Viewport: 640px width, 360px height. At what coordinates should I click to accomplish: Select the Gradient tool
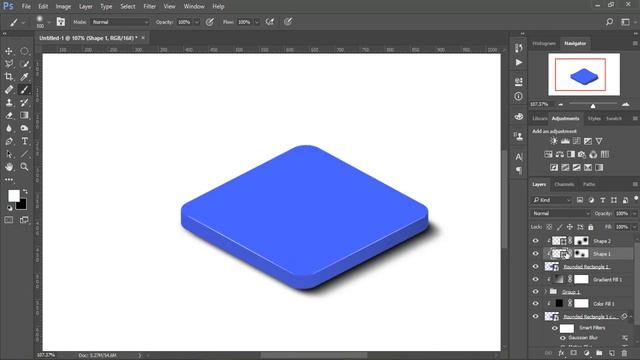[24, 116]
